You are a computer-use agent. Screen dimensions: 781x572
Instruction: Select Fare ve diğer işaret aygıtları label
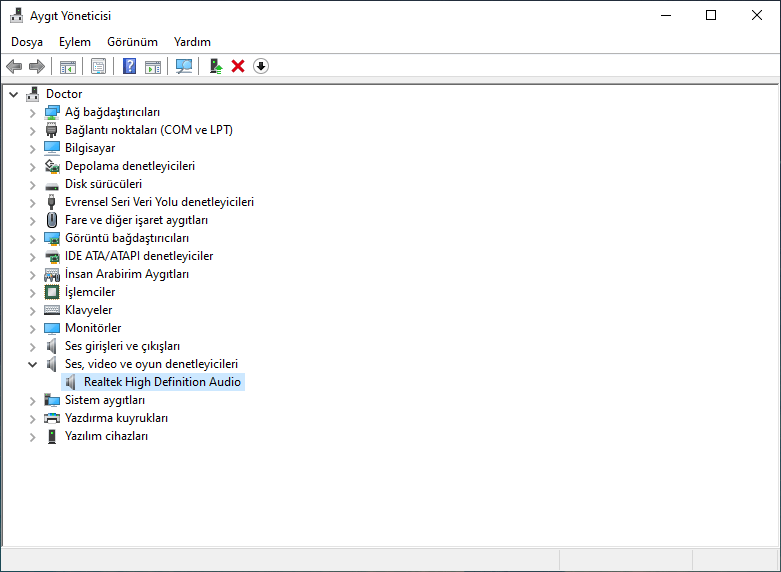(136, 220)
